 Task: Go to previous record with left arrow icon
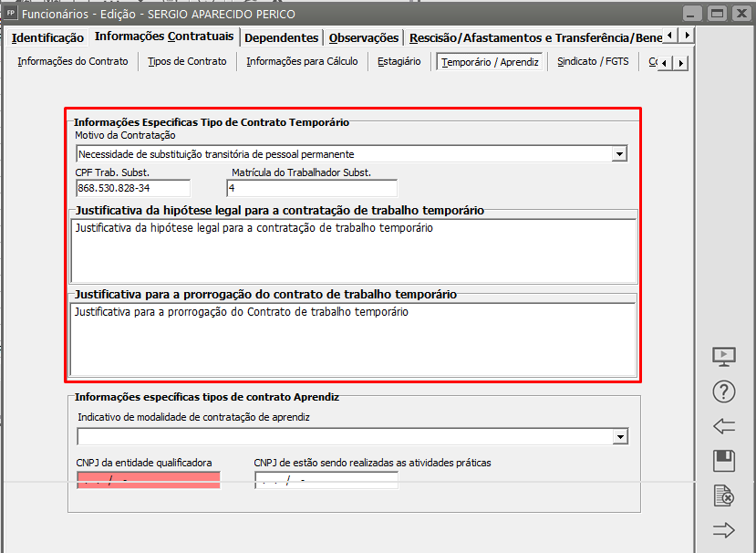click(723, 426)
